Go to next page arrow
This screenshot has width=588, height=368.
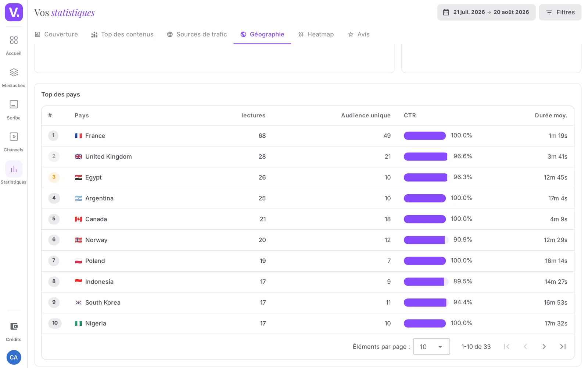(x=544, y=347)
